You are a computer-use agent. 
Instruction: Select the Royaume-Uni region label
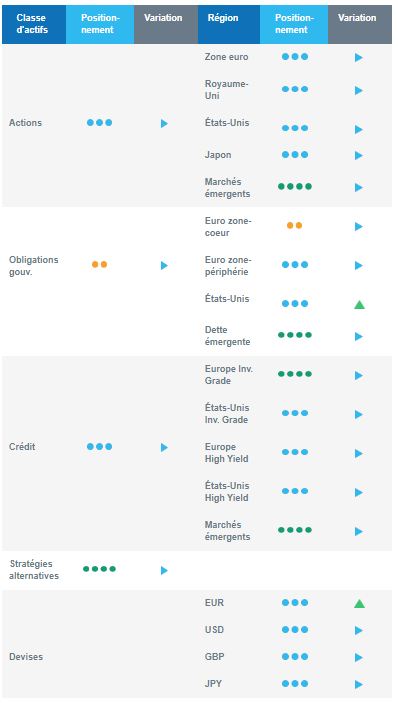tap(226, 90)
